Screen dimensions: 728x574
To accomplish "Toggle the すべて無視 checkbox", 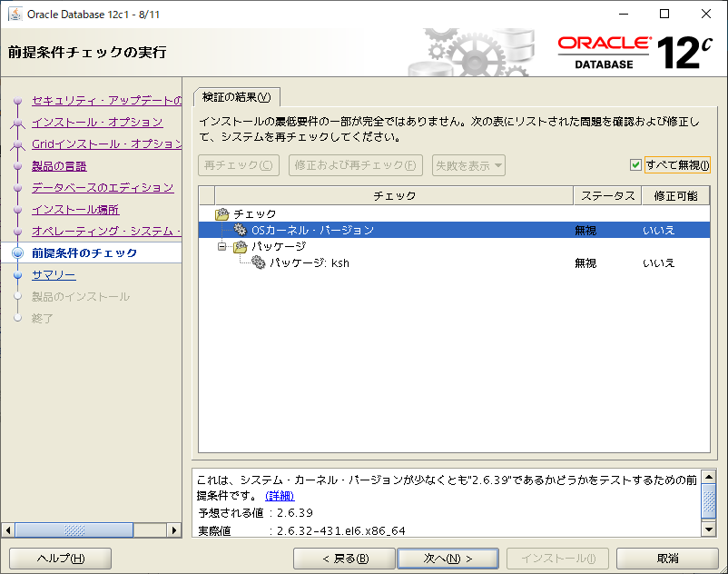I will tap(635, 165).
